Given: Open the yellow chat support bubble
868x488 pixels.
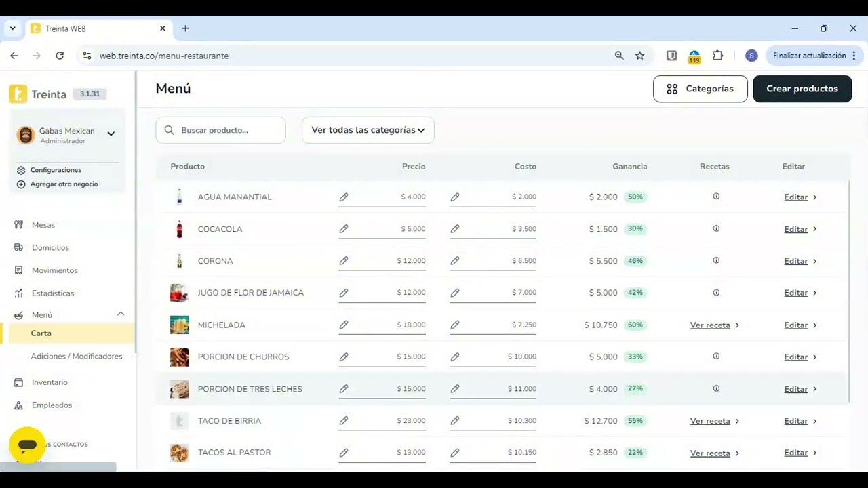Looking at the screenshot, I should click(27, 445).
